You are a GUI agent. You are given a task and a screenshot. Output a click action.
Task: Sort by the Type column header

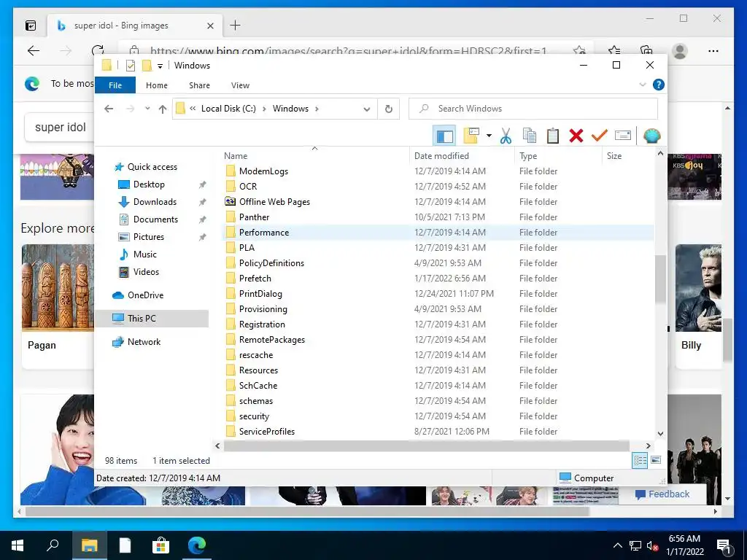[557, 156]
